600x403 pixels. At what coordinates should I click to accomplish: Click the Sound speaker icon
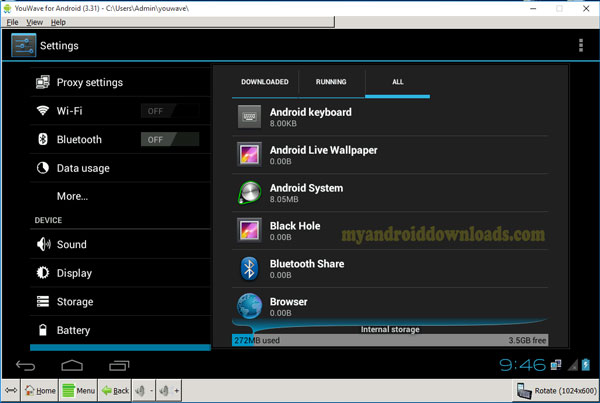[43, 244]
